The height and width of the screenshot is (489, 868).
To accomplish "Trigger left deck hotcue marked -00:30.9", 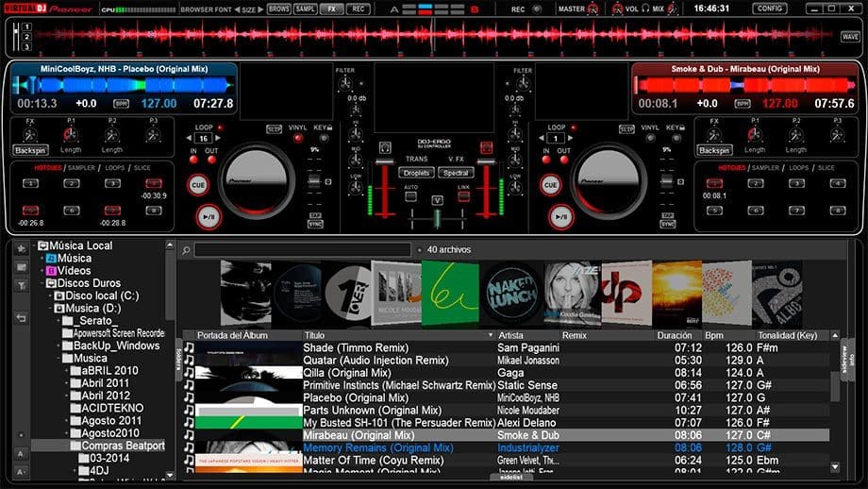I will (154, 183).
